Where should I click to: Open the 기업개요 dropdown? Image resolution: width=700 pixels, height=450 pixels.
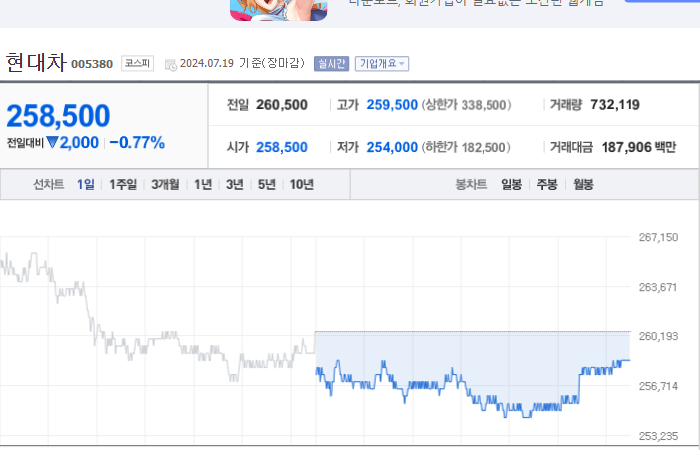(382, 64)
